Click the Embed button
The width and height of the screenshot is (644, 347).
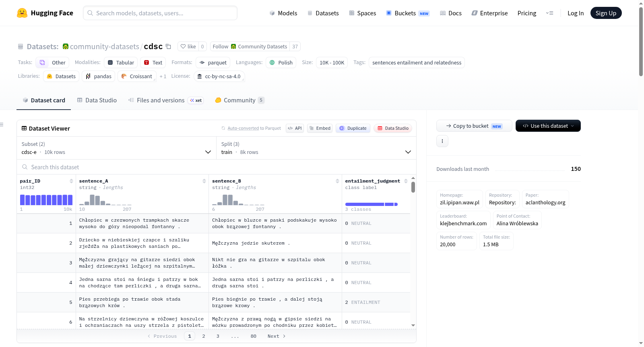click(x=320, y=128)
